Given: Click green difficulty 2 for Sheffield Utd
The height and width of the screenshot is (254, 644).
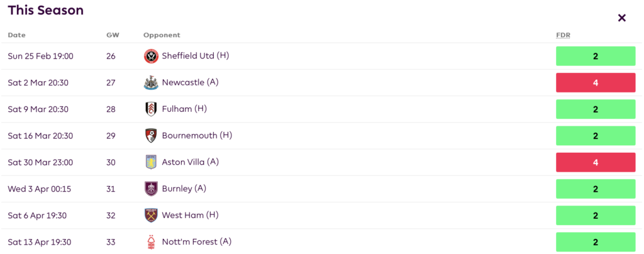Looking at the screenshot, I should (x=596, y=56).
